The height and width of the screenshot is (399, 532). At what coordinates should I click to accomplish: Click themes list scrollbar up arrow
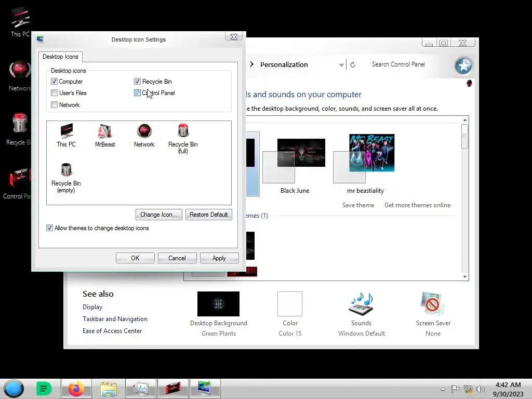465,120
